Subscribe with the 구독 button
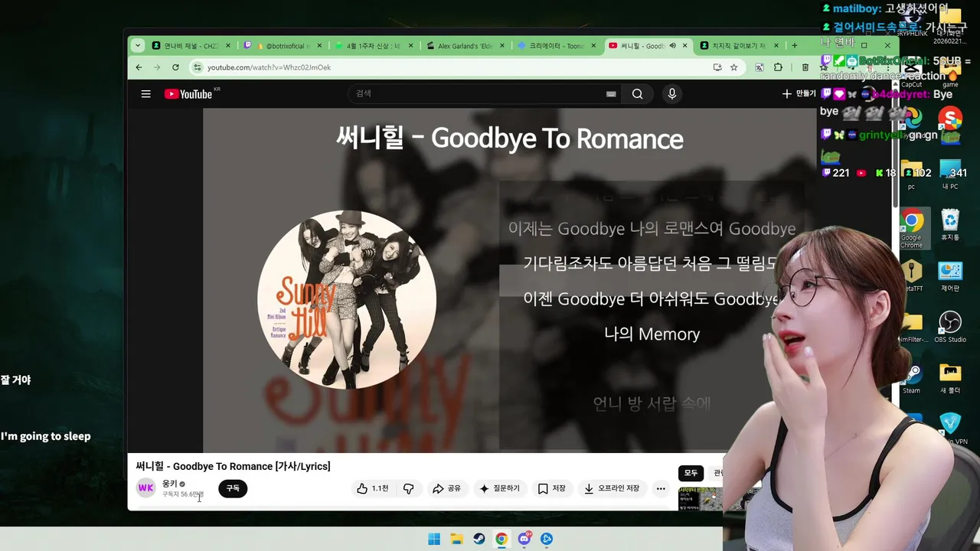The width and height of the screenshot is (980, 551). point(233,488)
